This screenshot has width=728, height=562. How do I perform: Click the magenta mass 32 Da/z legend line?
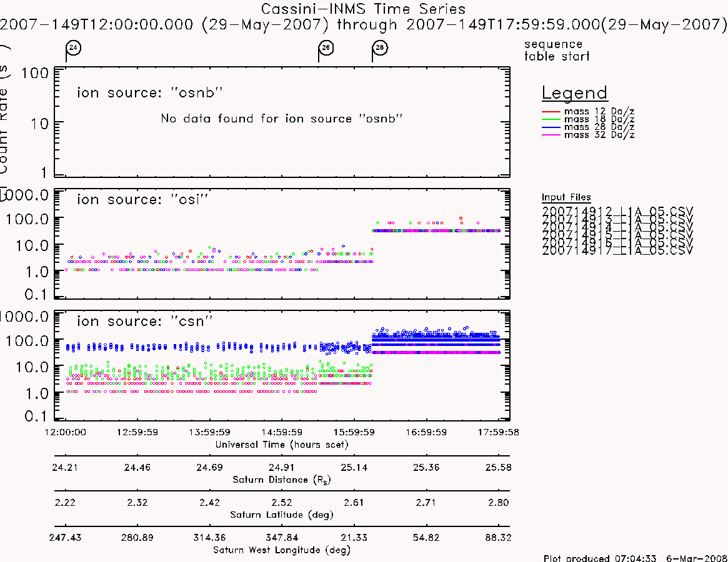[551, 135]
